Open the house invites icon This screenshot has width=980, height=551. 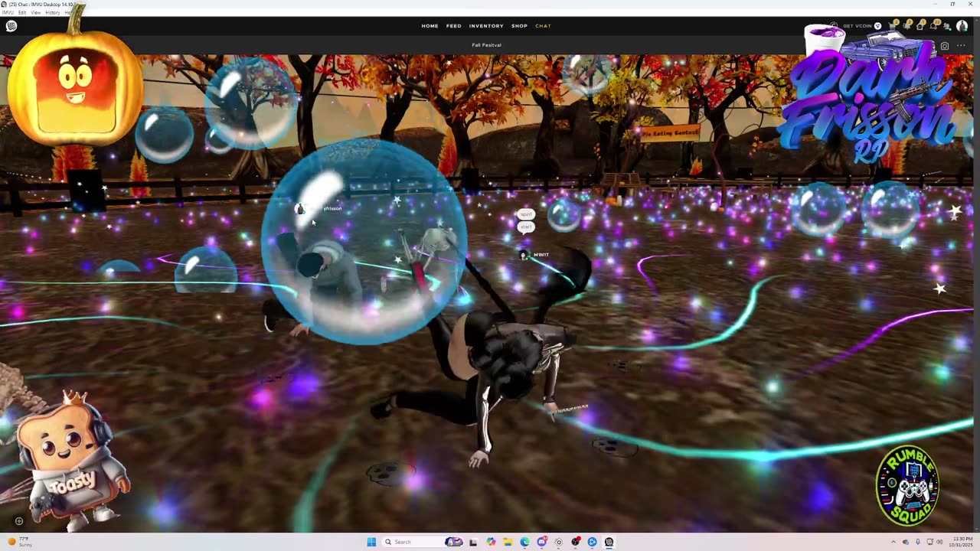[920, 26]
